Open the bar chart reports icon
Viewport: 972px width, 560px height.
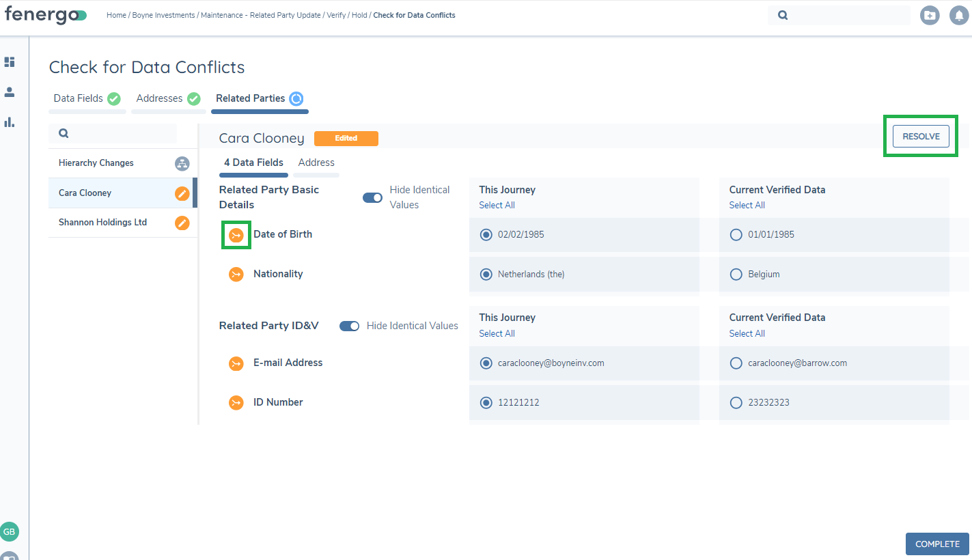coord(10,122)
